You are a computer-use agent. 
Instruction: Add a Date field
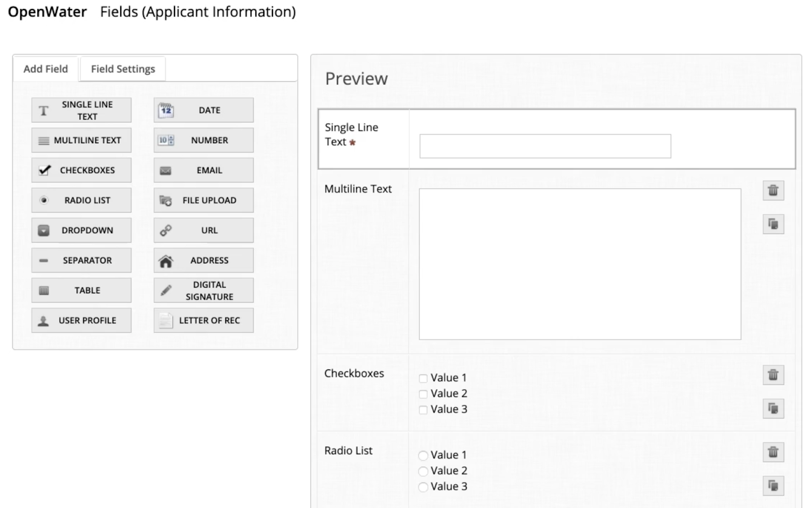click(202, 110)
